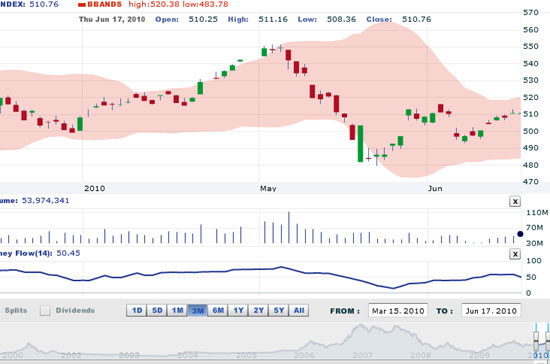Choose the 2Y time range
The width and height of the screenshot is (550, 364).
(259, 310)
